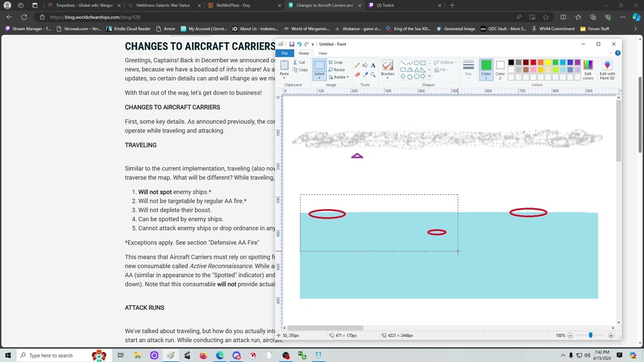Click zoom in plus button in Paint

tap(611, 335)
